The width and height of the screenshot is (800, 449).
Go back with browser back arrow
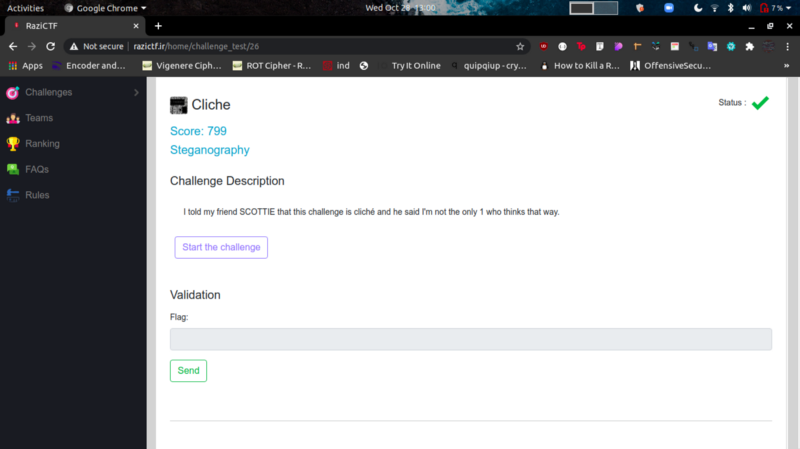[13, 46]
